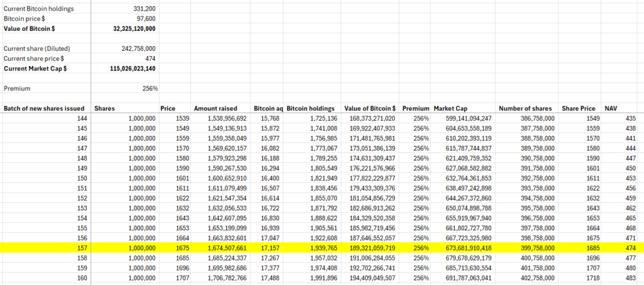Select the 'Bitcoin aq' truncated column header

pyautogui.click(x=268, y=108)
